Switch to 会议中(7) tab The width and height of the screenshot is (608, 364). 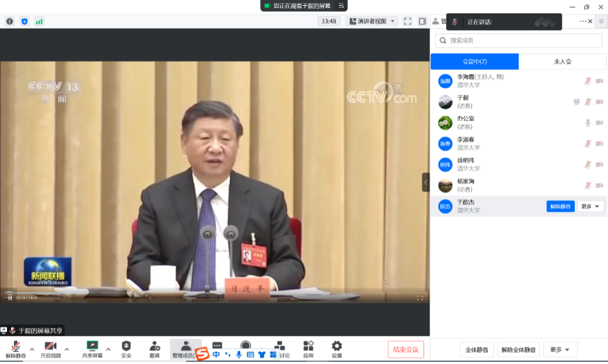(x=475, y=62)
